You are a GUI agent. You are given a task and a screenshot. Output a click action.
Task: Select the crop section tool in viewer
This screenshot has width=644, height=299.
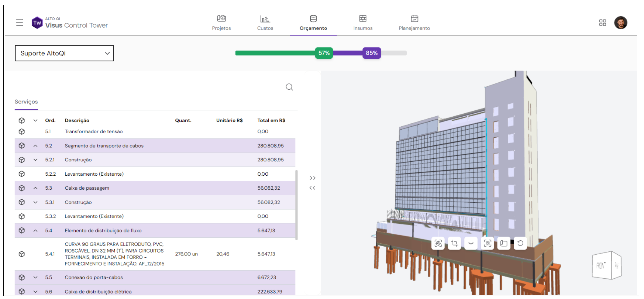[455, 243]
